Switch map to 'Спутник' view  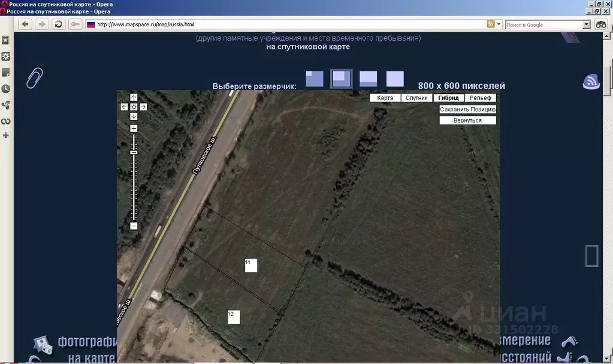tap(416, 98)
